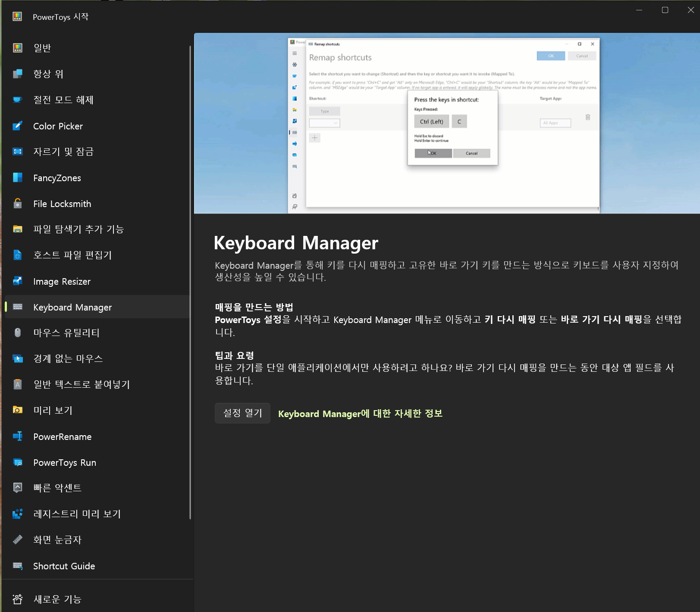
Task: Click the File Locksmith padlock icon
Action: click(x=18, y=203)
